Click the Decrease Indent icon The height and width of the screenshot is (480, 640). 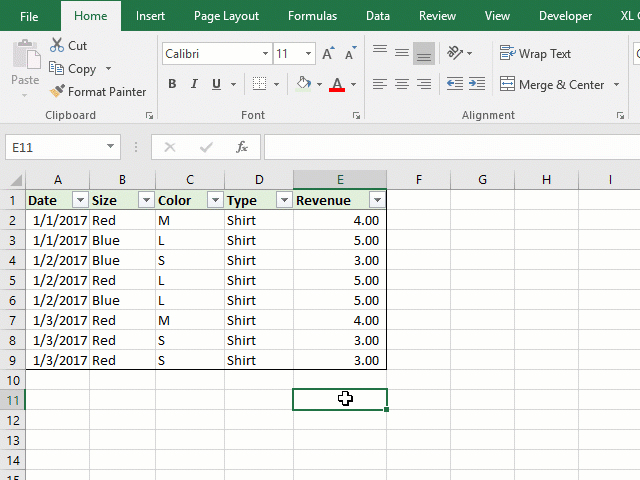(x=454, y=84)
